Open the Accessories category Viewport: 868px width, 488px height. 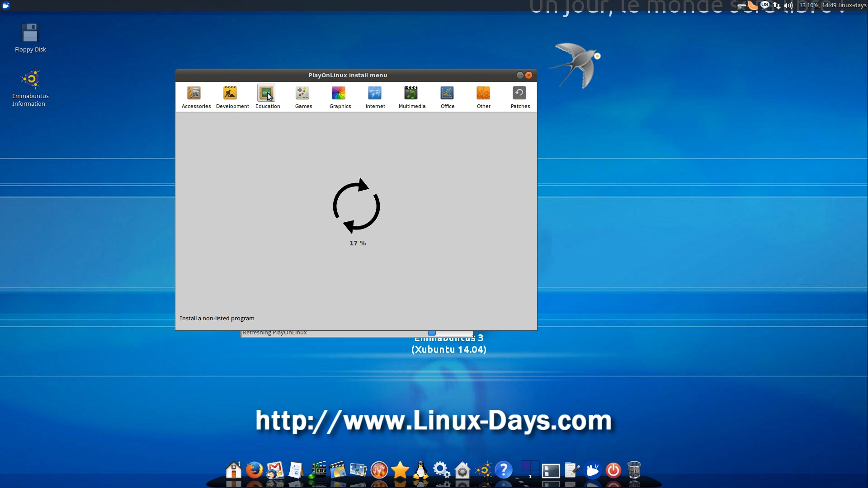point(196,97)
